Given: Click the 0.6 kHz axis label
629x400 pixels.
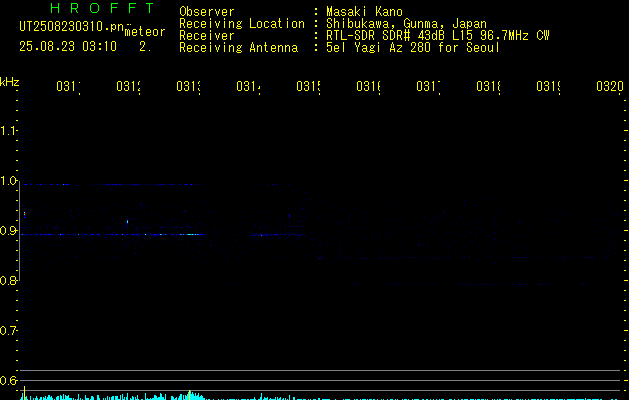Looking at the screenshot, I should click(8, 380).
